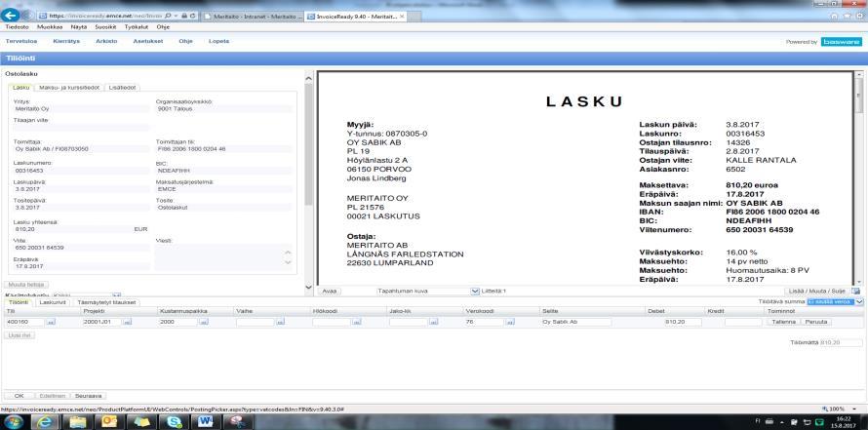Click the Tili input field with 400160

pos(25,322)
